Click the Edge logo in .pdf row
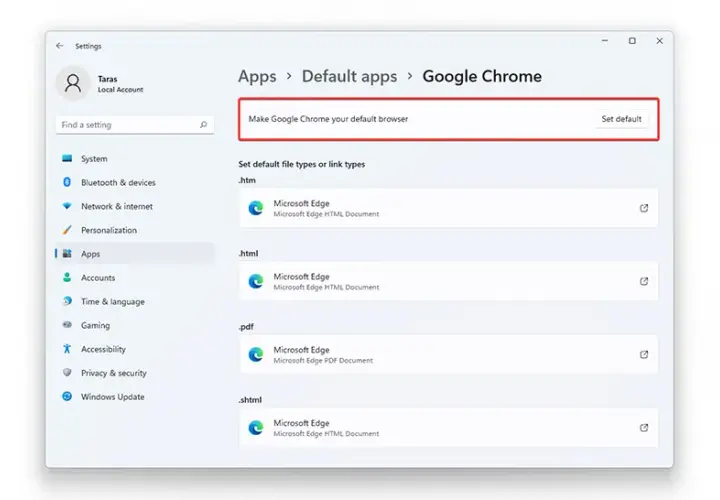The width and height of the screenshot is (720, 500). (256, 354)
